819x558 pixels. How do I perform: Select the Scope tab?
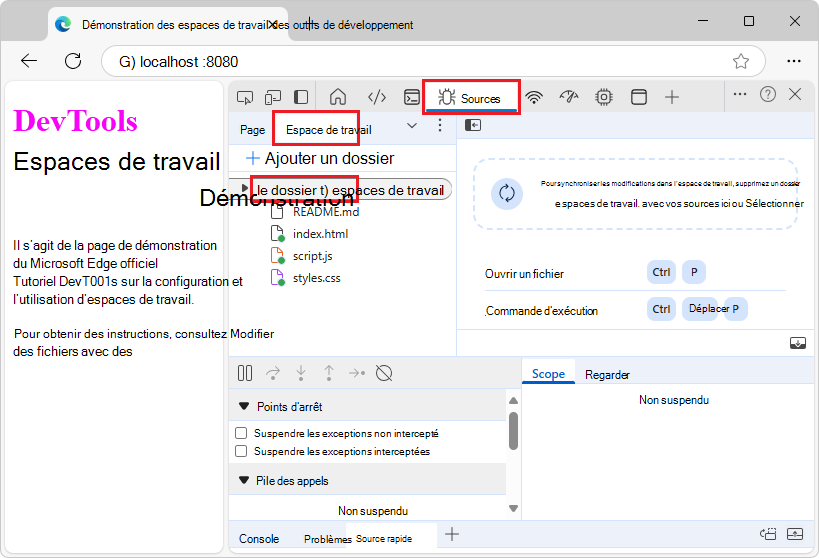pyautogui.click(x=548, y=374)
